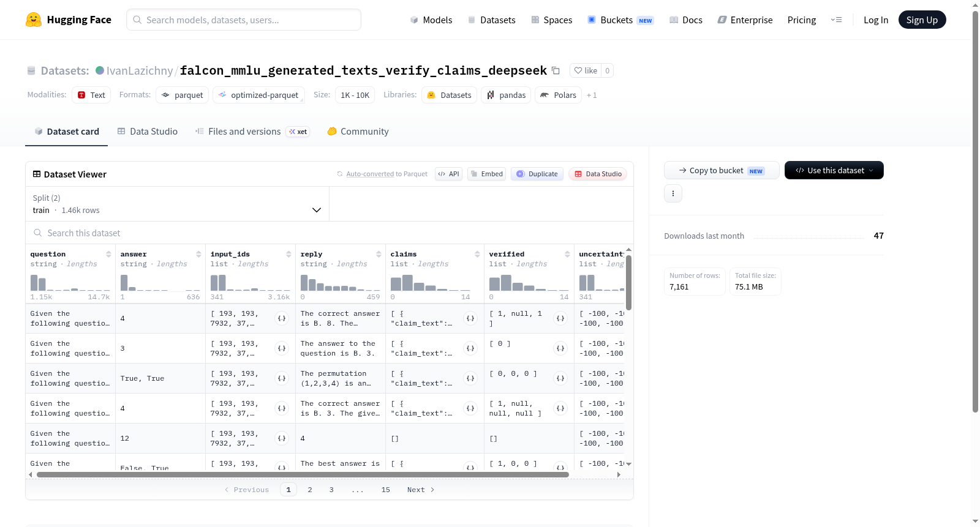Expand the navigation overflow menu icon
Viewport: 980px width, 527px height.
[836, 20]
